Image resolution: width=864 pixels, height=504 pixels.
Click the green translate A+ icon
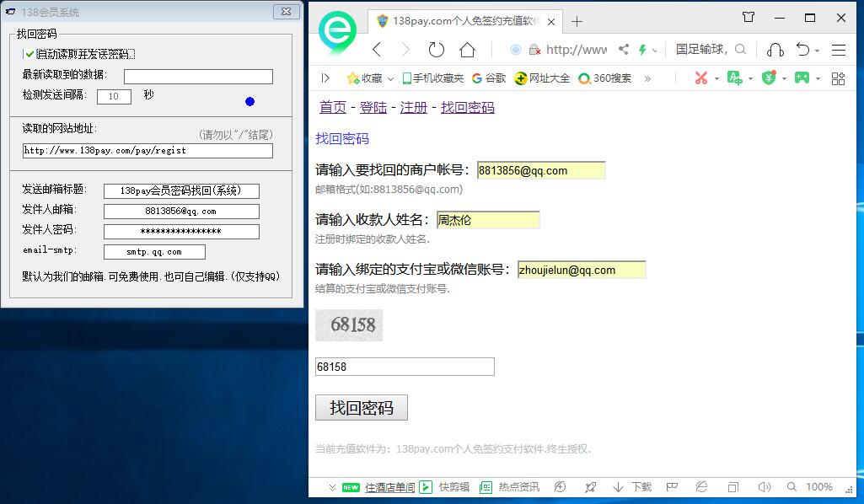734,78
